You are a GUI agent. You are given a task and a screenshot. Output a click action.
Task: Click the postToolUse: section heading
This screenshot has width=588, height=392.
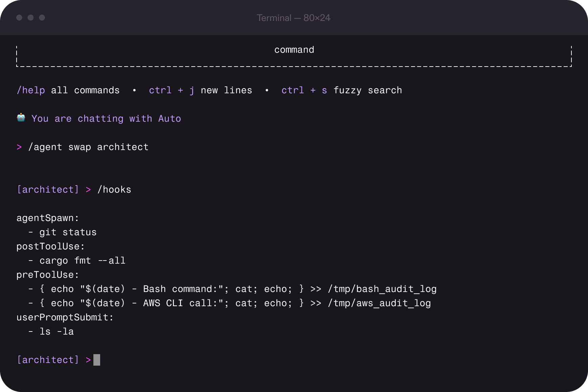pyautogui.click(x=51, y=246)
